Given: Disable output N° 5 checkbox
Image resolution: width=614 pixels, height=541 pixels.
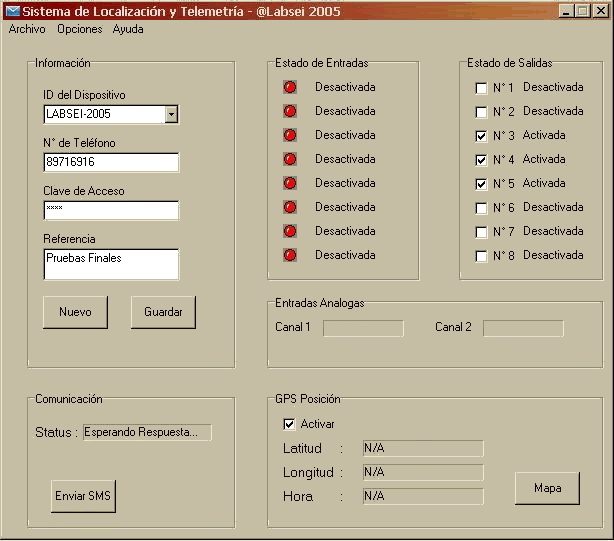Looking at the screenshot, I should 481,184.
